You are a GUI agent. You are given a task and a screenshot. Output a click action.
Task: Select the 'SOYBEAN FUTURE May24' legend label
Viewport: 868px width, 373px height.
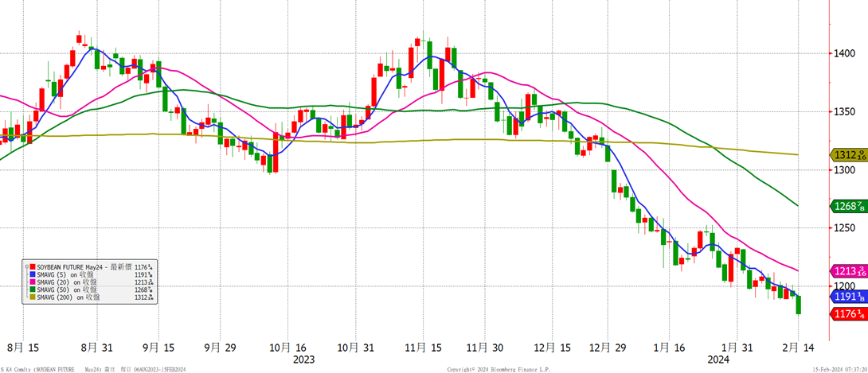pyautogui.click(x=70, y=267)
